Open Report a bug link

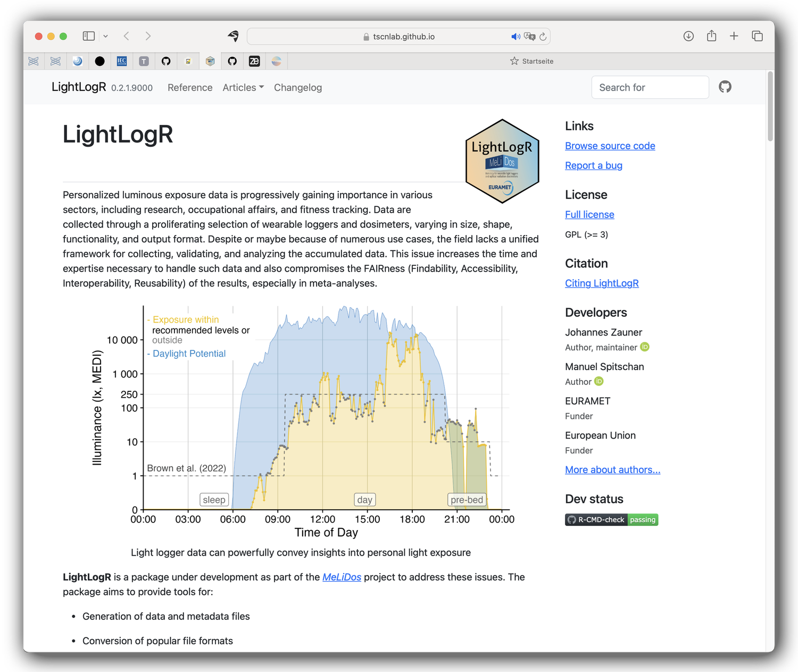point(594,165)
